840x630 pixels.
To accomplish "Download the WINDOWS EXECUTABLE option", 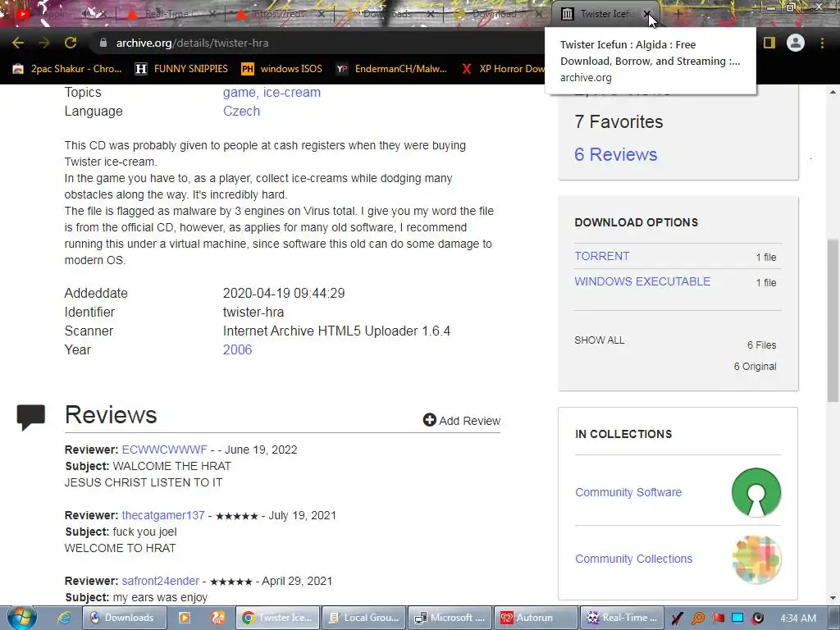I will coord(642,281).
